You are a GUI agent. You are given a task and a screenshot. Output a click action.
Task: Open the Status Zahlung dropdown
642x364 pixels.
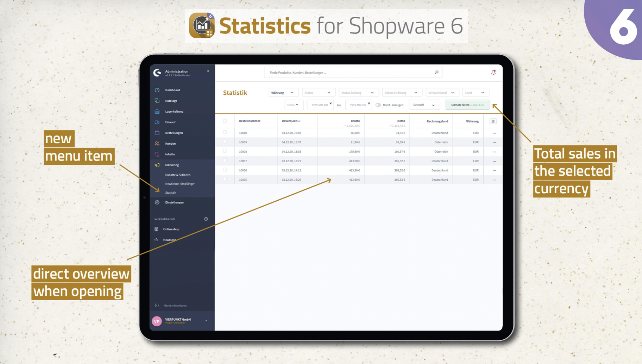[358, 93]
